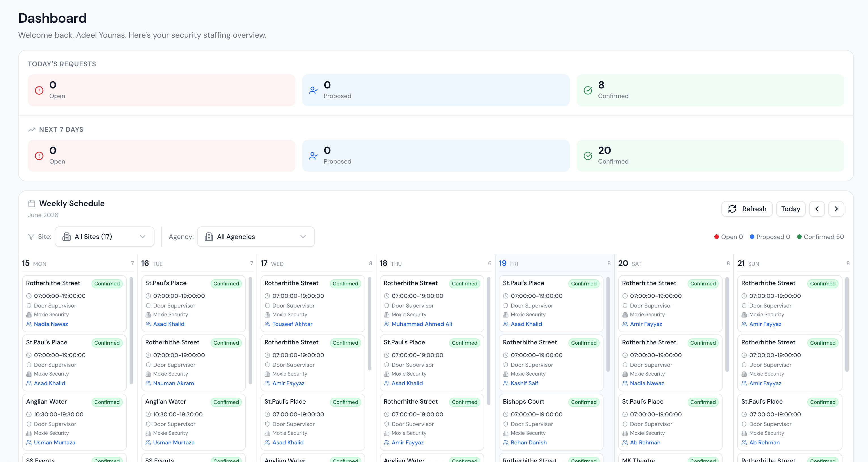Click the agency building icon on Saturday's St.Paul's Place shift
The width and height of the screenshot is (868, 462).
tap(625, 433)
